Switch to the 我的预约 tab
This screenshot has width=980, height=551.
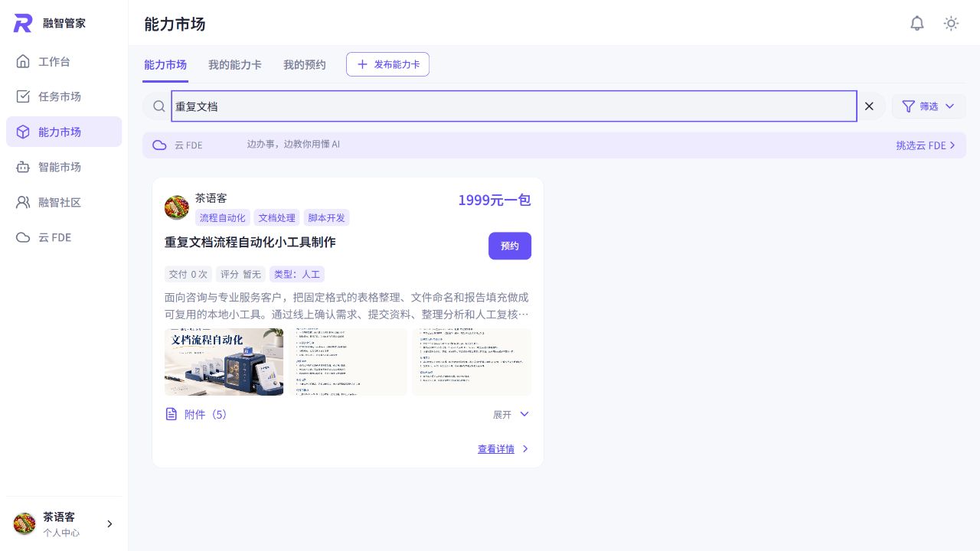(x=305, y=65)
